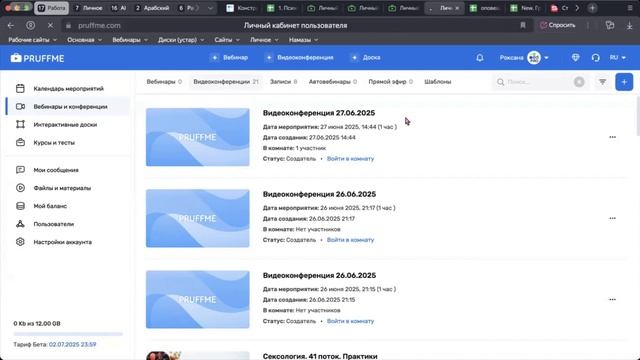Click the storage usage progress bar
The height and width of the screenshot is (360, 640).
pos(68,334)
